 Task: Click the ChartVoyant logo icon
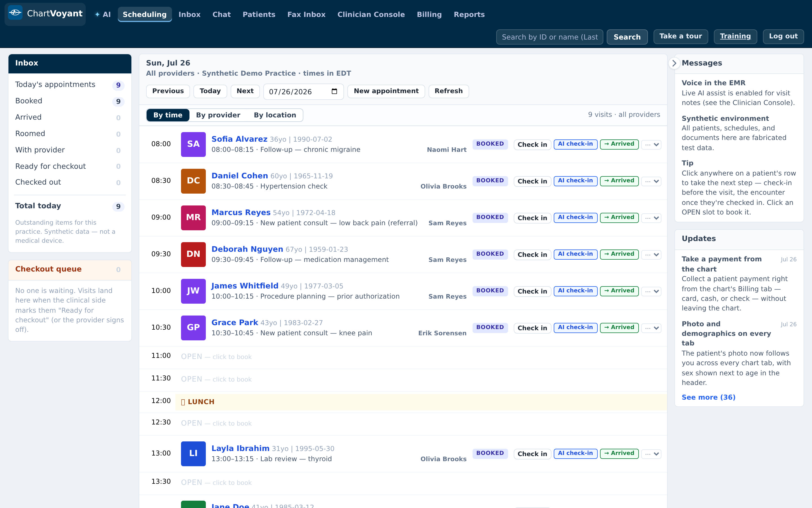point(15,13)
